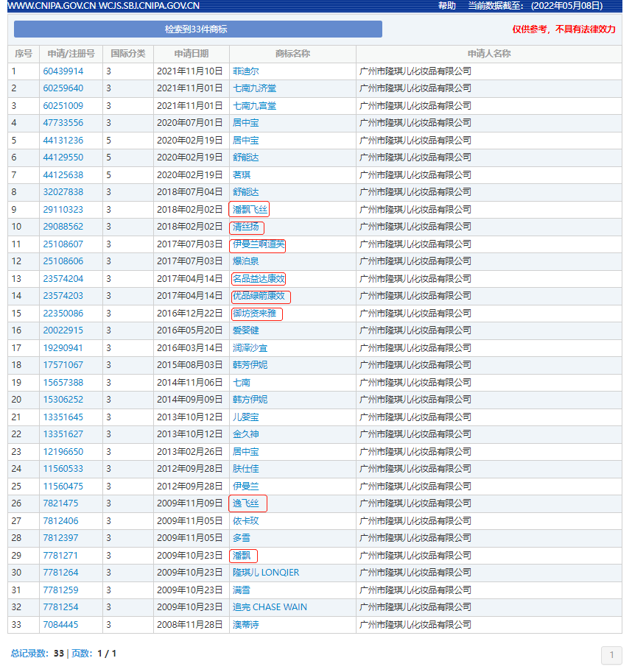This screenshot has width=632, height=672.
Task: Open registration number 13351627
Action: pos(63,434)
